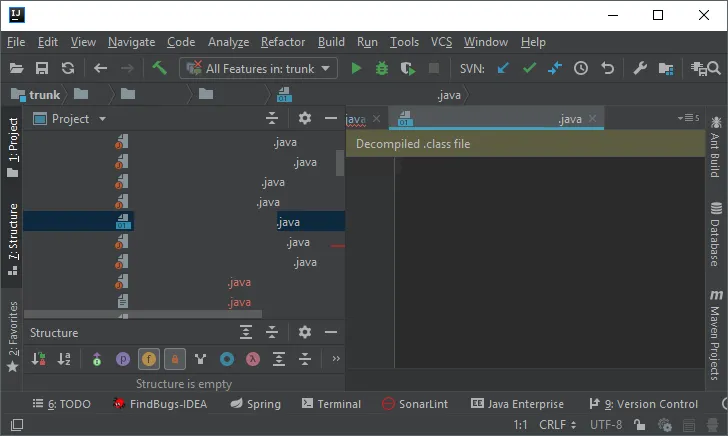Collapse all nodes in Structure toolbar row
728x436 pixels.
point(305,359)
